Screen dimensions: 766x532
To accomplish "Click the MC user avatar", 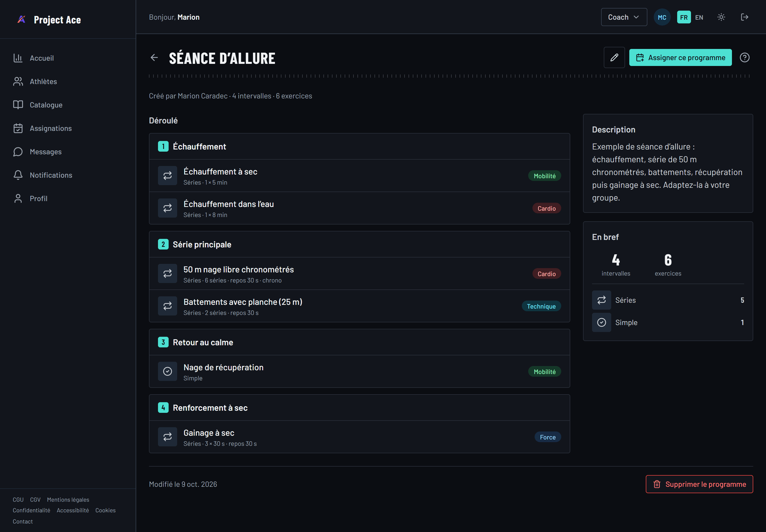I will [x=662, y=17].
